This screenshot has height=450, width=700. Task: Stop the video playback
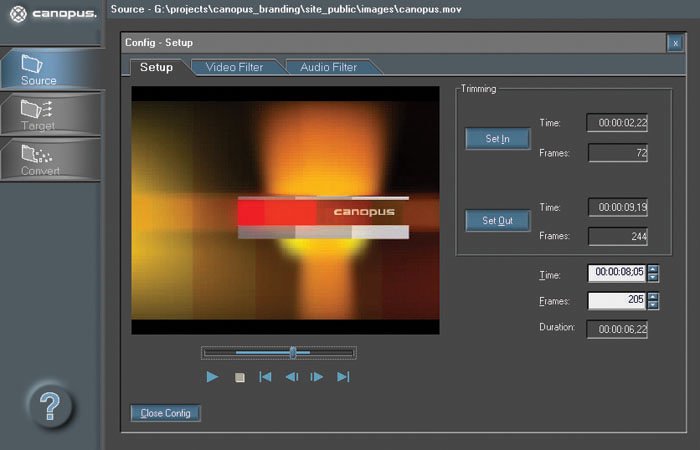click(x=239, y=377)
